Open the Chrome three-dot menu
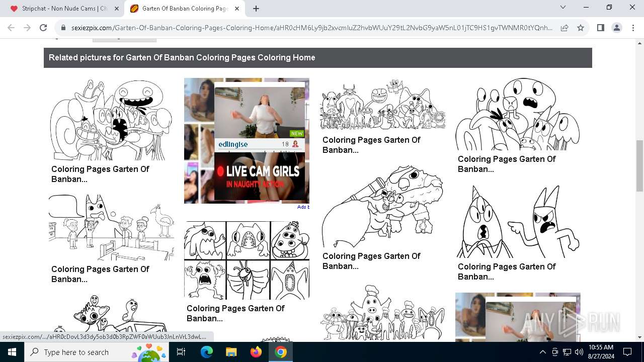Viewport: 644px width, 362px height. click(x=633, y=28)
